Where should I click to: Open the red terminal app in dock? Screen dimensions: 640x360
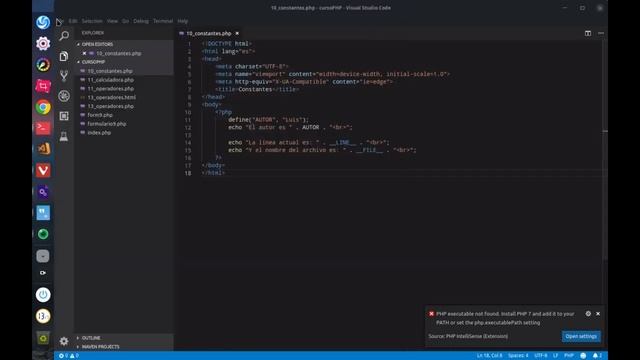pyautogui.click(x=43, y=128)
